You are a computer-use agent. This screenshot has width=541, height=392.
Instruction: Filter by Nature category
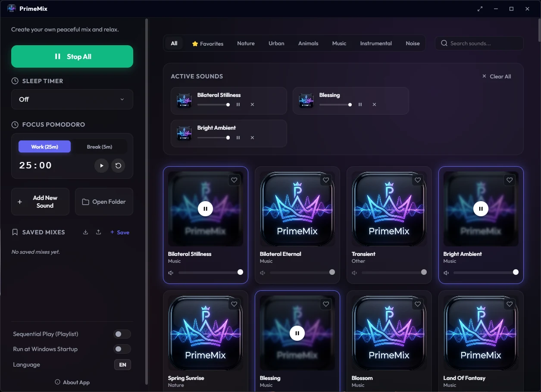point(246,44)
